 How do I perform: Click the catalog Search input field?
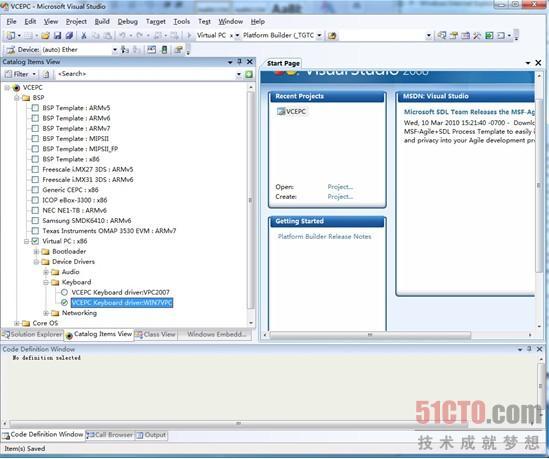pyautogui.click(x=147, y=74)
